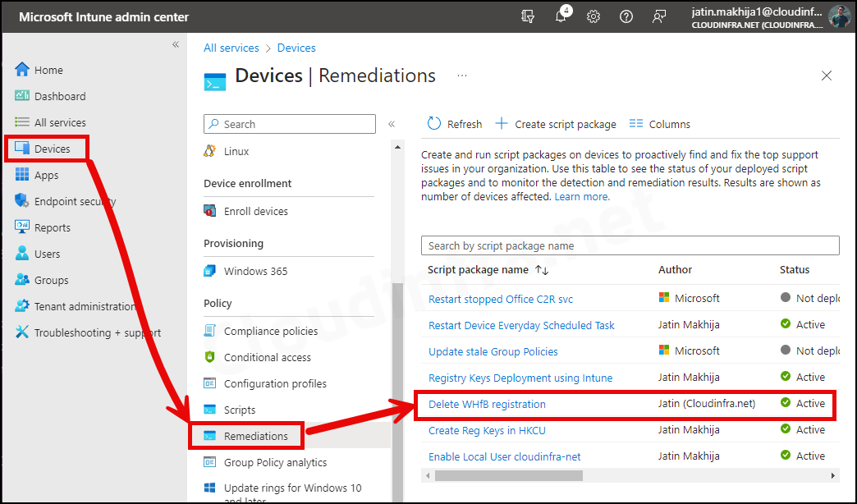Open Restart stopped Office C2R svc
The width and height of the screenshot is (857, 504).
click(x=501, y=299)
